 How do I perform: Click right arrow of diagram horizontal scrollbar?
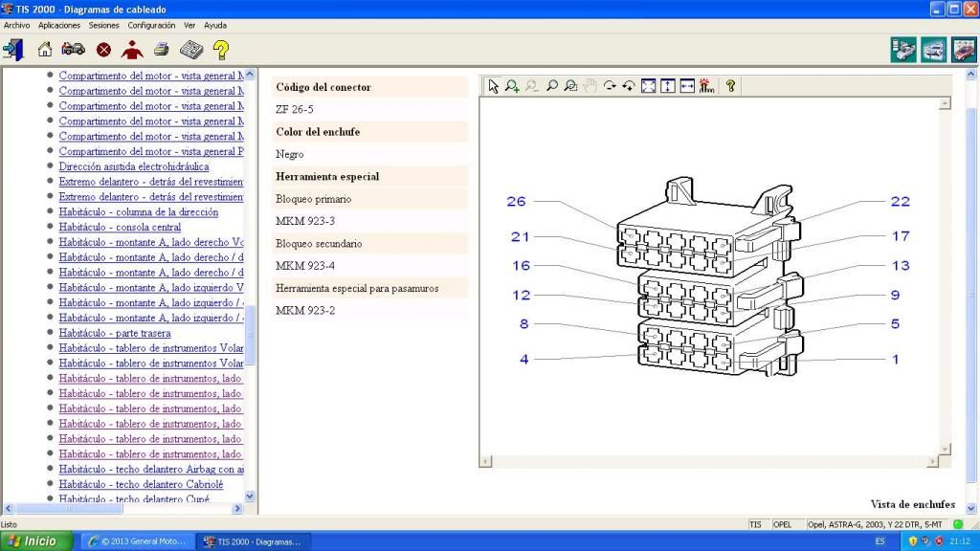tap(932, 462)
